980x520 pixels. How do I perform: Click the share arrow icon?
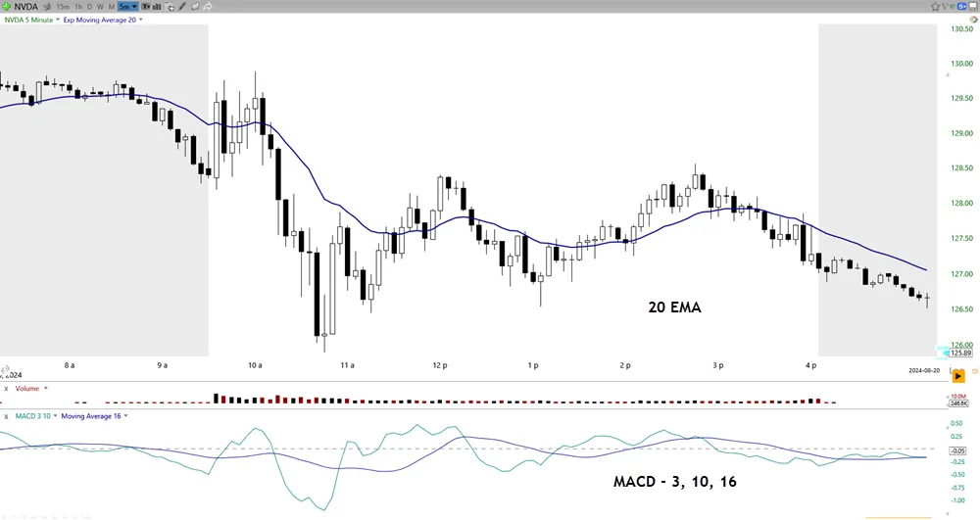coord(208,7)
